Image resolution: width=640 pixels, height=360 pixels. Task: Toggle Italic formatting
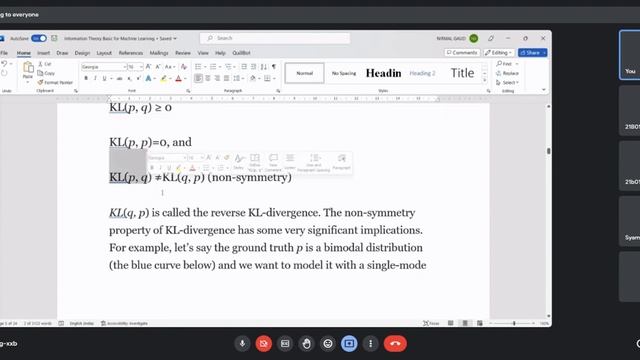coord(95,78)
